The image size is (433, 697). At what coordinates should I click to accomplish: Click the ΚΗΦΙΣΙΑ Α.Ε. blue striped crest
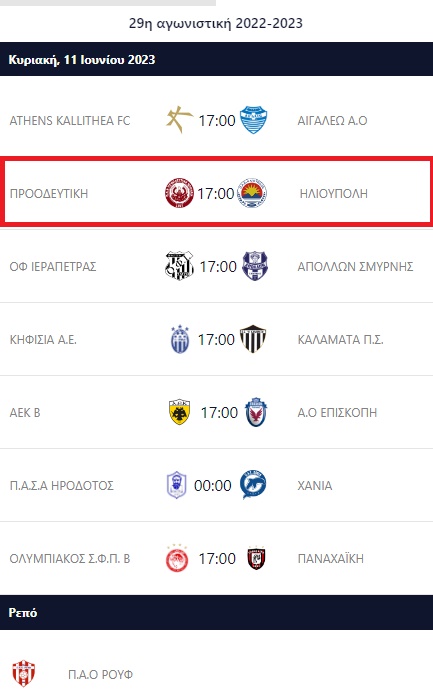[180, 339]
